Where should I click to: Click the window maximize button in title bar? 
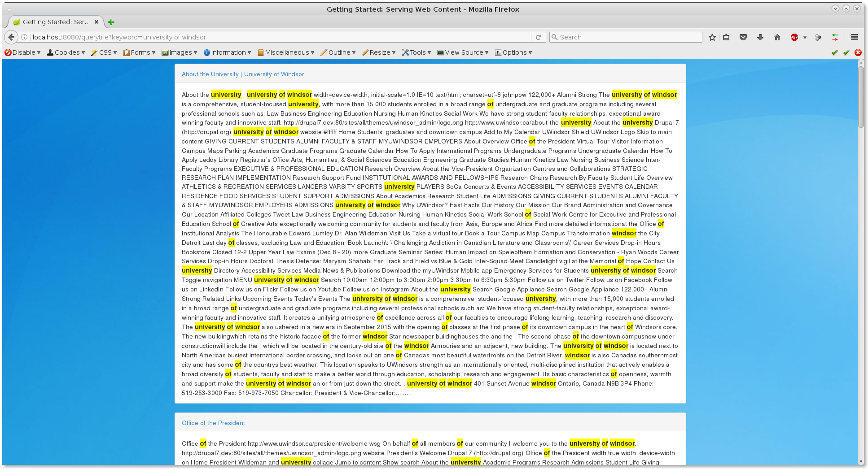pyautogui.click(x=846, y=9)
